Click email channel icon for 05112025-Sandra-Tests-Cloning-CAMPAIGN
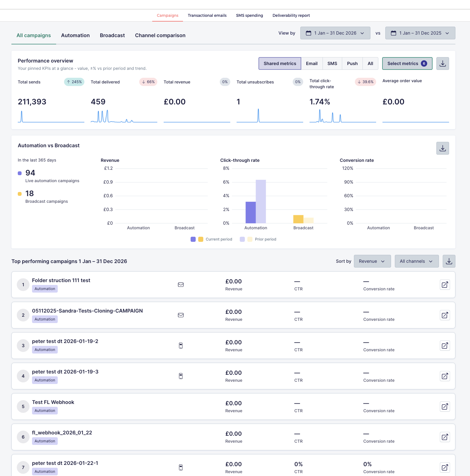Screen dimensions: 470x476 [x=181, y=315]
